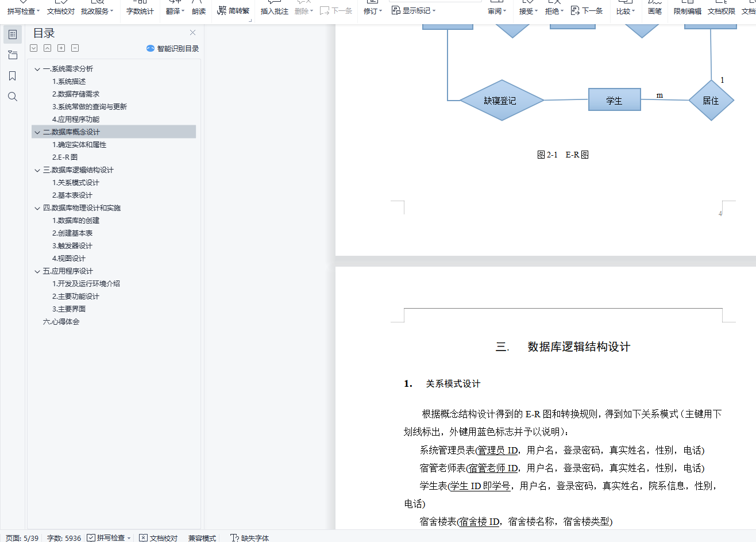Jump to 4.视图设计 heading
Viewport: 756px width, 542px height.
pyautogui.click(x=69, y=259)
